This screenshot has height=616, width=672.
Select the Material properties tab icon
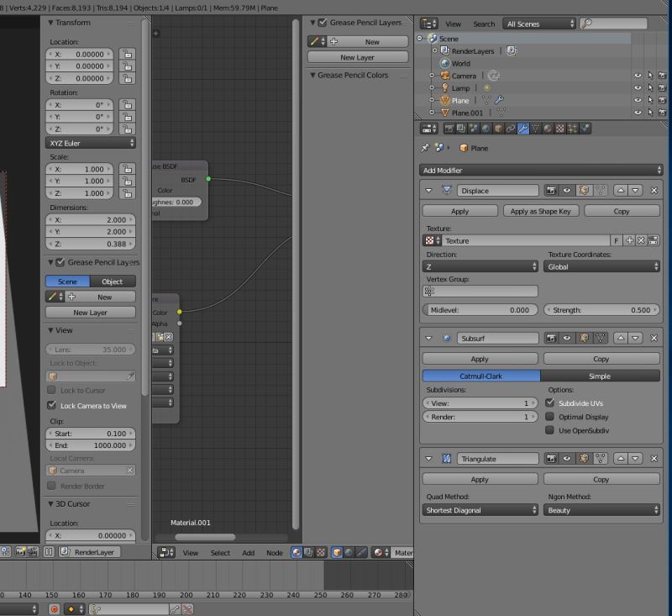[x=548, y=128]
